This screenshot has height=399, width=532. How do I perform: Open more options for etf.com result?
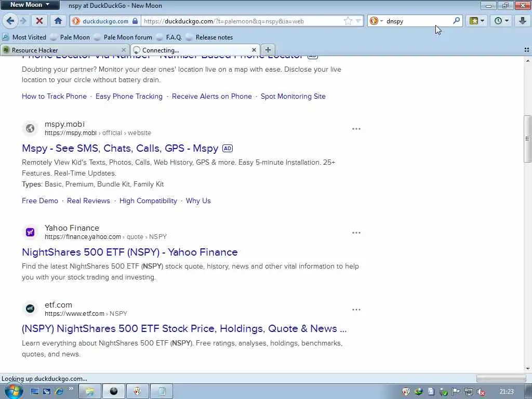click(x=356, y=310)
